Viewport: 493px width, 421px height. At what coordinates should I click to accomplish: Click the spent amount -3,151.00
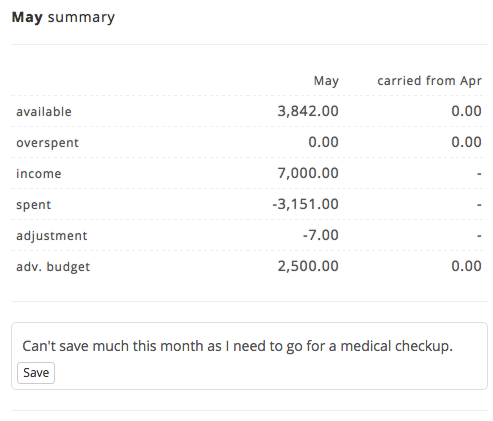305,204
